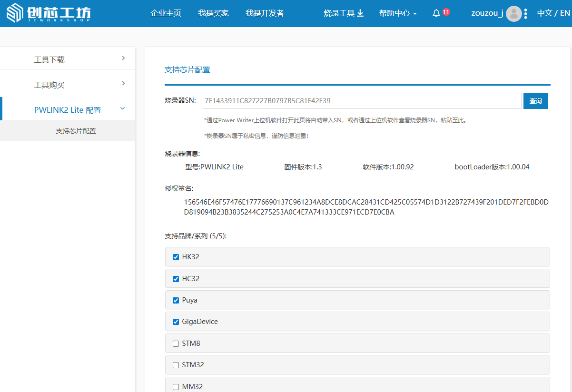Click the 查询 button
The height and width of the screenshot is (392, 572).
coord(535,101)
